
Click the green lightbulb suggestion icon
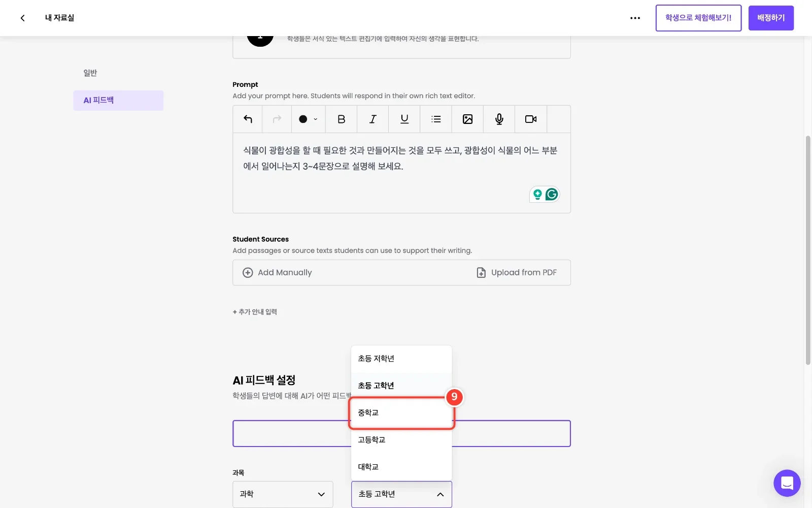coord(537,194)
